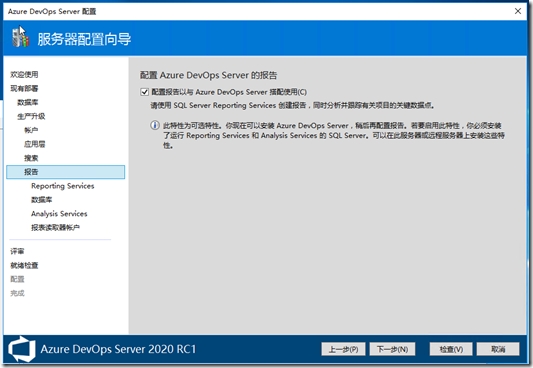Go to the 应用层 step
Screen dimensions: 533x368
coord(35,144)
